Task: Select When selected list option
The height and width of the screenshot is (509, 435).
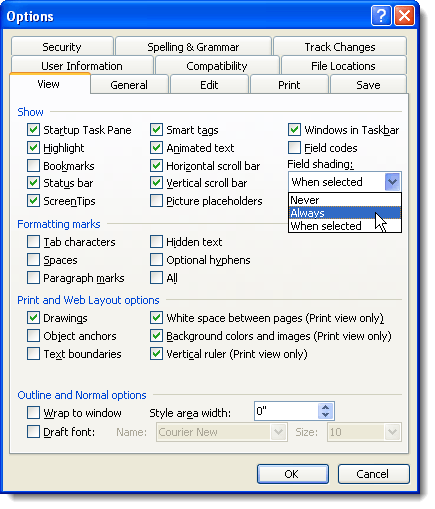Action: [345, 226]
